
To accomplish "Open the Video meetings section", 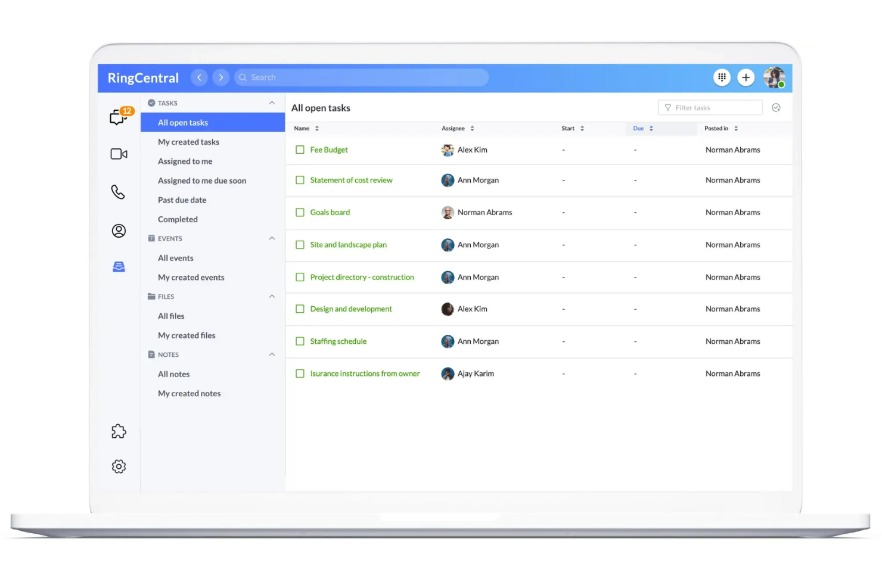I will pyautogui.click(x=119, y=154).
